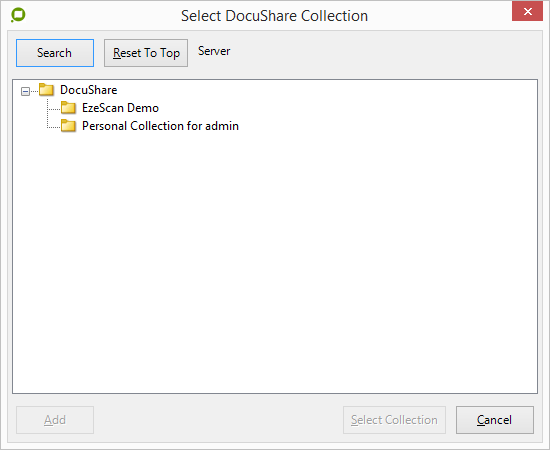Click the Personal Collection folder icon
550x450 pixels.
[x=68, y=126]
